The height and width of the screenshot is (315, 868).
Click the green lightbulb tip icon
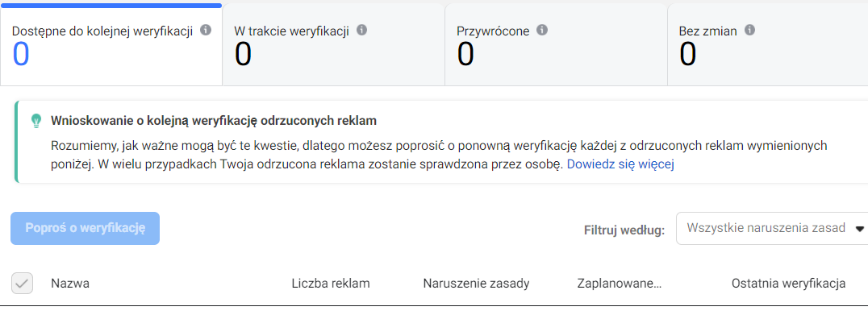(36, 121)
